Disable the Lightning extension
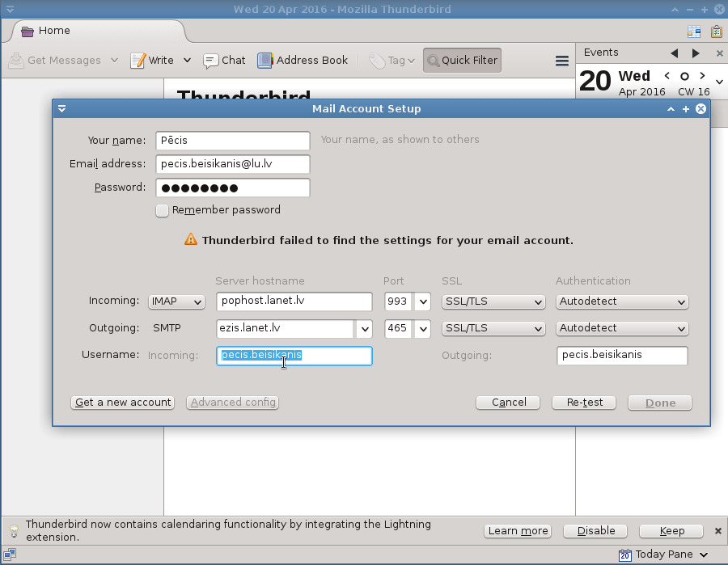 pyautogui.click(x=595, y=531)
